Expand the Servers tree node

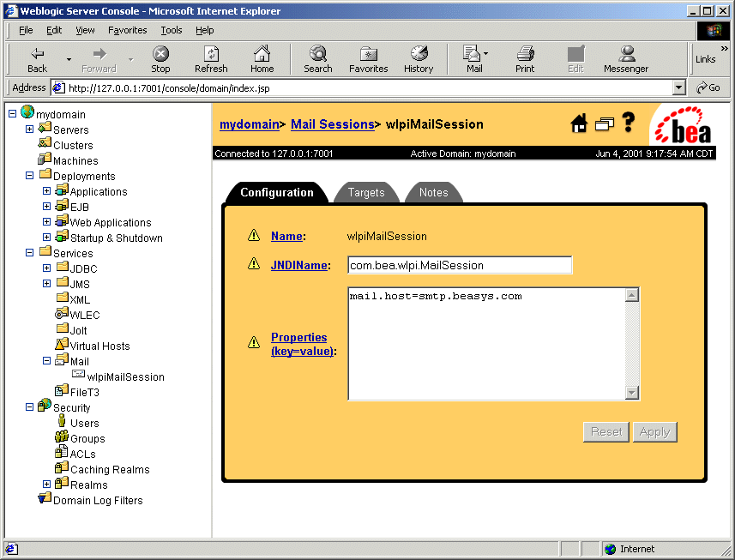(x=29, y=129)
